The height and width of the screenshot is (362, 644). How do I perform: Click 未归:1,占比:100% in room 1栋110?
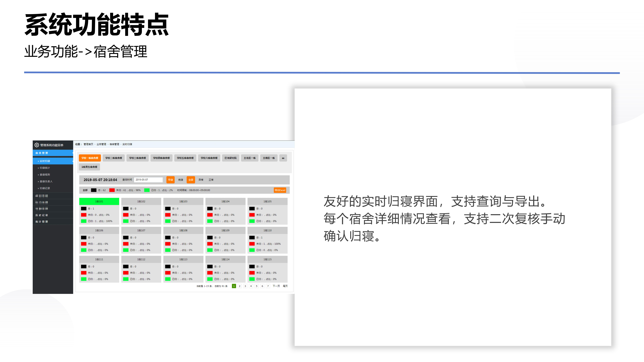pyautogui.click(x=269, y=244)
